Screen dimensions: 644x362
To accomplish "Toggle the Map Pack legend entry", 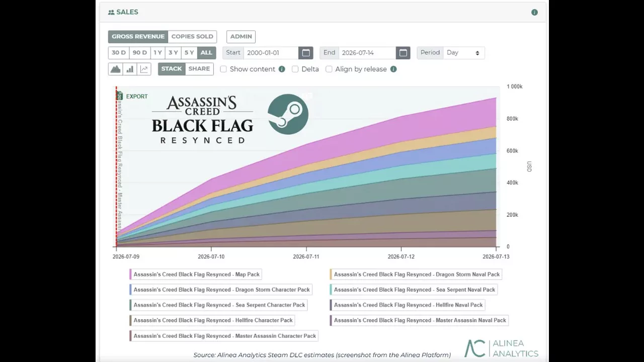I will click(x=196, y=275).
